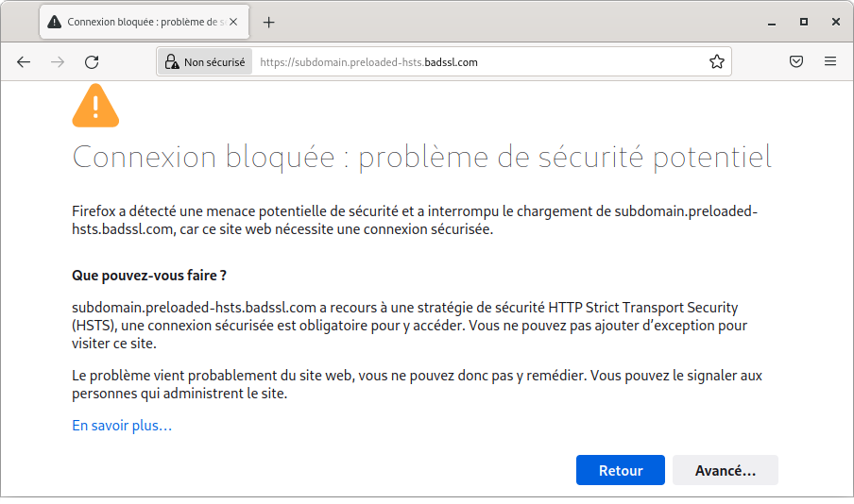Click the forward navigation arrow
This screenshot has height=504, width=854.
(x=58, y=62)
